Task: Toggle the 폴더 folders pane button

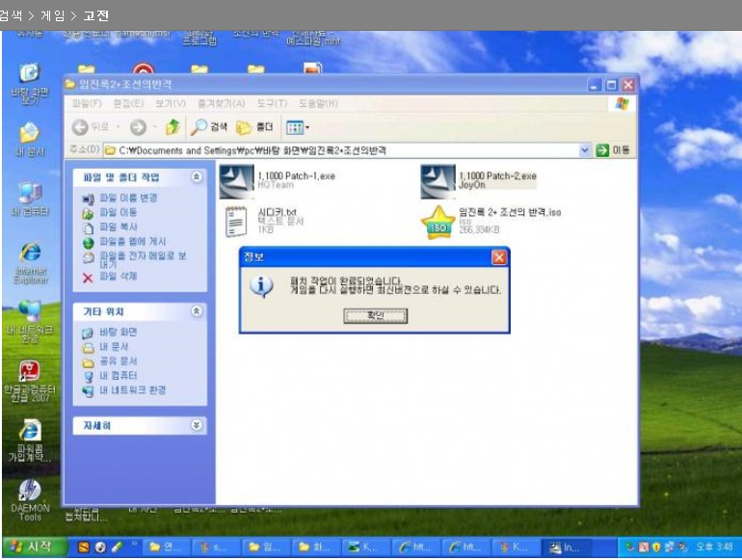Action: click(x=255, y=127)
